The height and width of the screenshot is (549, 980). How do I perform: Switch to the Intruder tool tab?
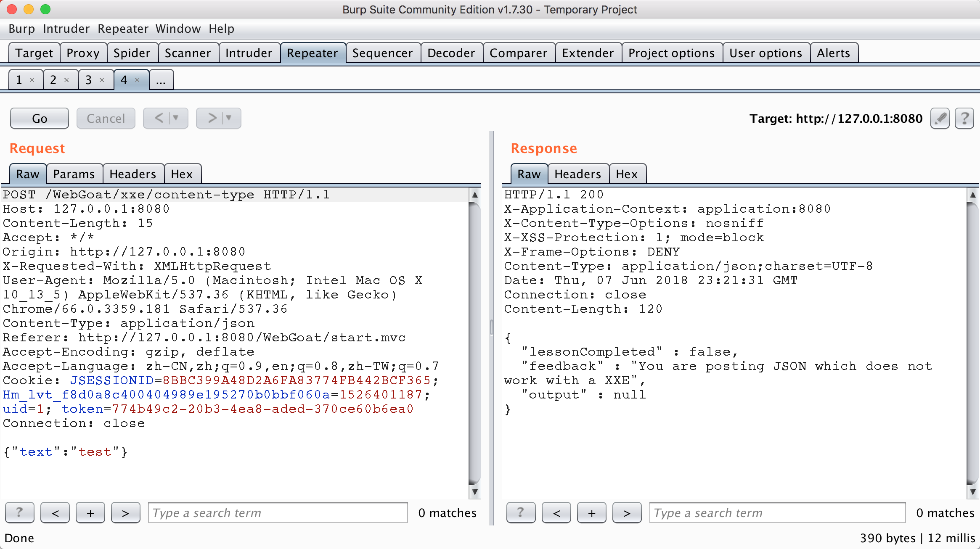click(249, 53)
